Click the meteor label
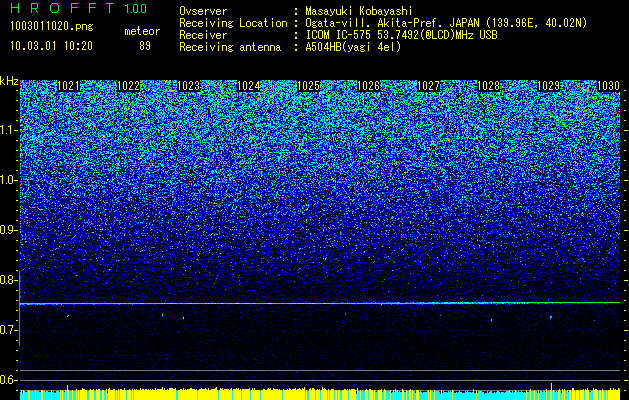 [x=142, y=31]
